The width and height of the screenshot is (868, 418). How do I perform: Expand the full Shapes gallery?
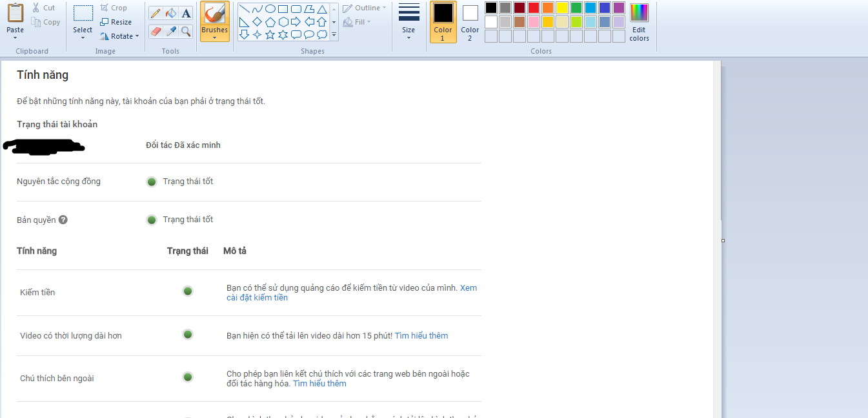[x=334, y=34]
